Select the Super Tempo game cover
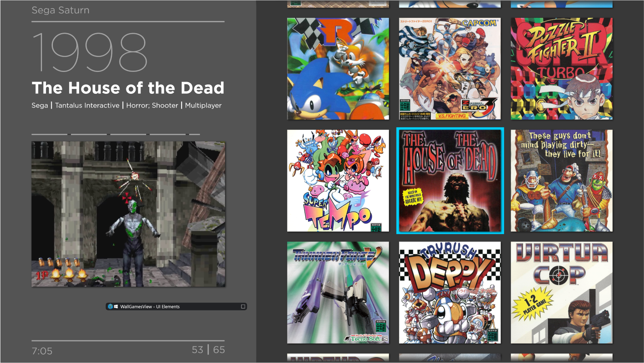 coord(338,181)
